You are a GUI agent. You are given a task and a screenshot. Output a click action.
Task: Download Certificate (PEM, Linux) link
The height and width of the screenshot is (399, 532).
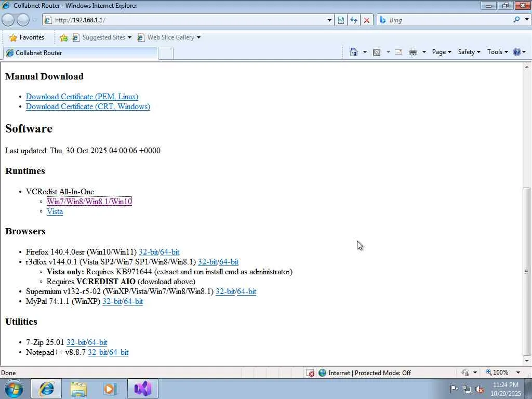tap(82, 97)
